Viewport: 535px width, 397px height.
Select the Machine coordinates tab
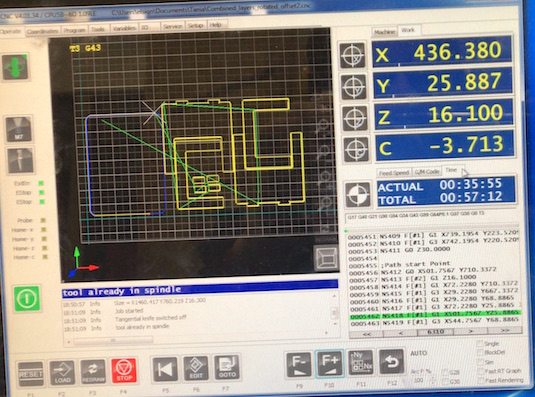(x=385, y=32)
